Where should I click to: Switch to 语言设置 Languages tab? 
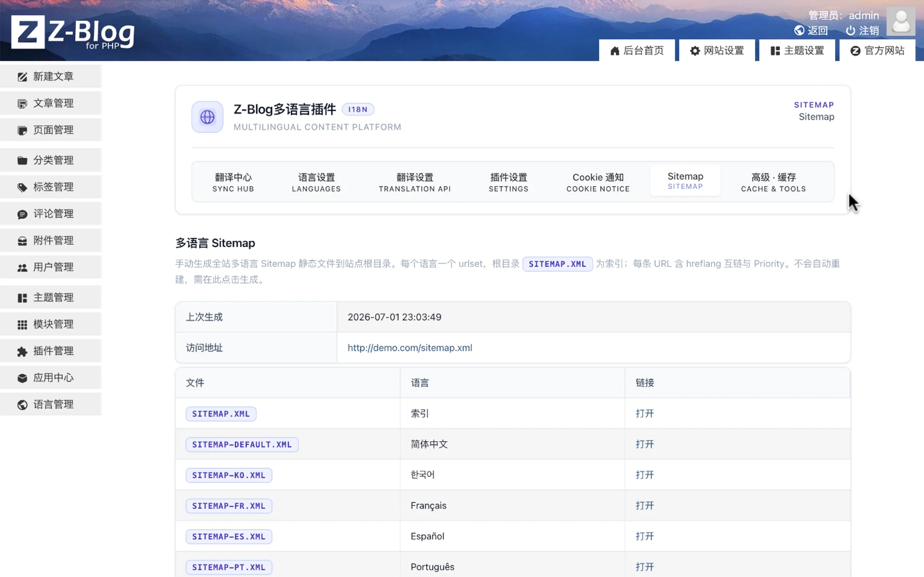[x=316, y=182]
